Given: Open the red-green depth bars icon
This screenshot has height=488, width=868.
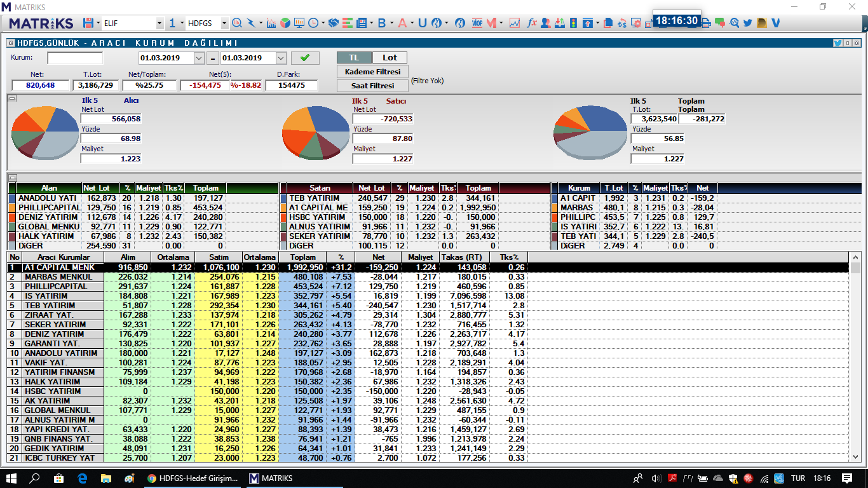Looking at the screenshot, I should [x=348, y=24].
